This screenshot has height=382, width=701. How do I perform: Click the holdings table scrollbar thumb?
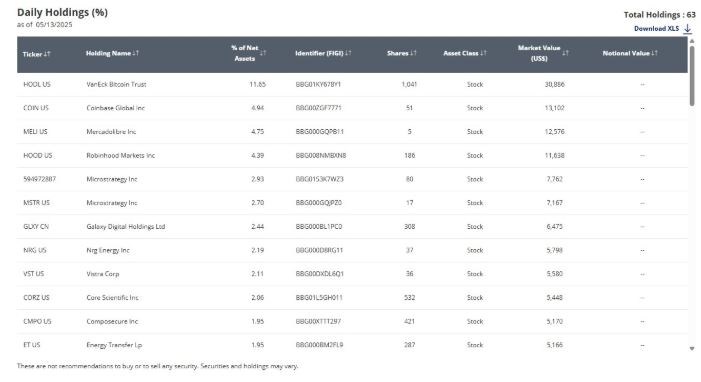(x=692, y=75)
